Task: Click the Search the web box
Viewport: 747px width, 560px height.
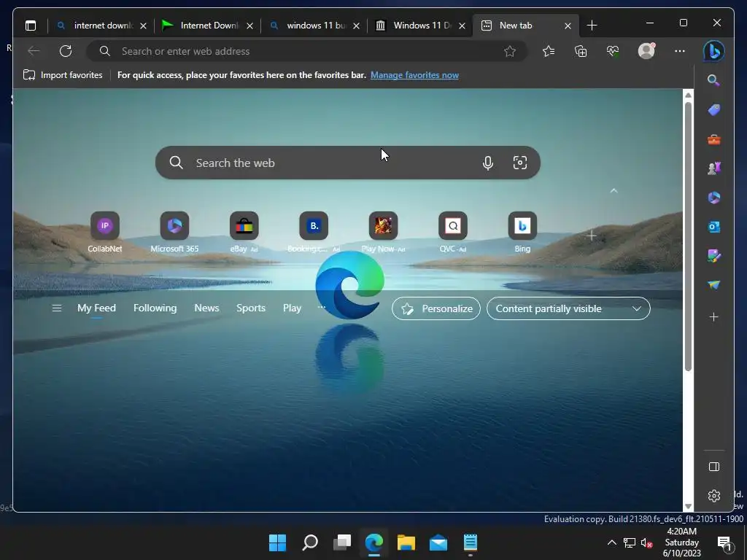Action: pyautogui.click(x=348, y=163)
